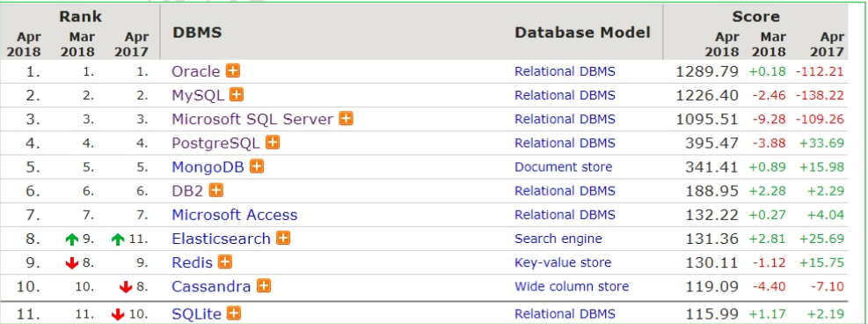Open the Elasticsearch link
This screenshot has width=868, height=324.
(222, 239)
